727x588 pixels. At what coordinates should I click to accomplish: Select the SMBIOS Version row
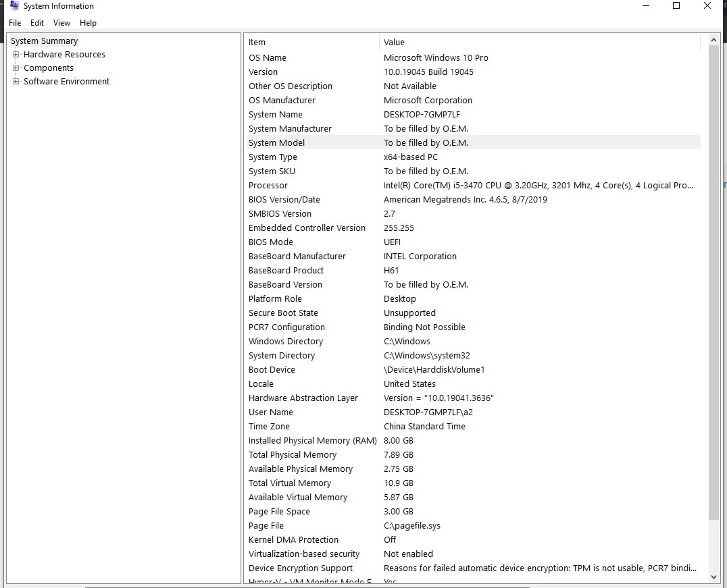click(472, 213)
